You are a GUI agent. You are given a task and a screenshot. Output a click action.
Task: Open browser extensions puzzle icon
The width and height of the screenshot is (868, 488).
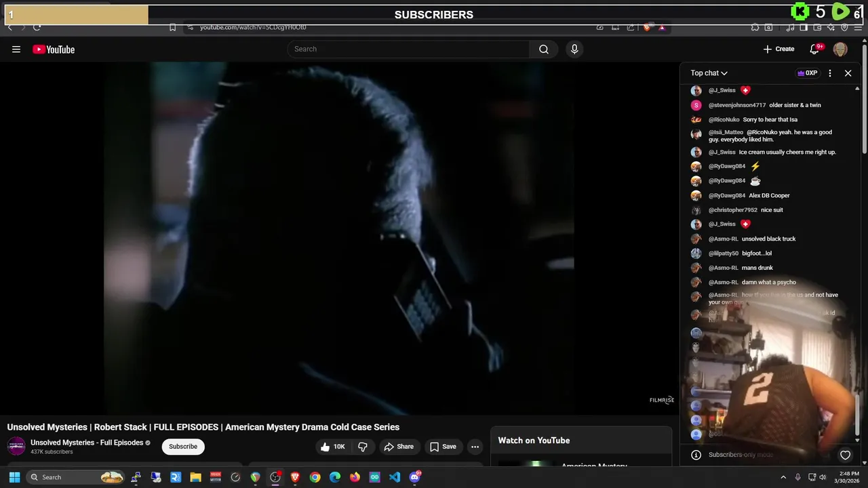[x=755, y=27]
